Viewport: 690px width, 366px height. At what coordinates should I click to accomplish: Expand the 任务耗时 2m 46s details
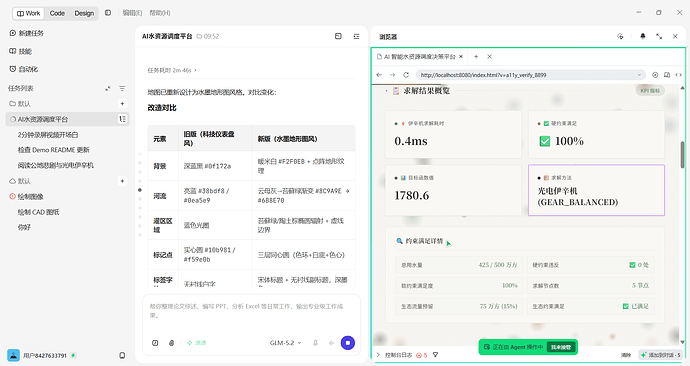[172, 70]
